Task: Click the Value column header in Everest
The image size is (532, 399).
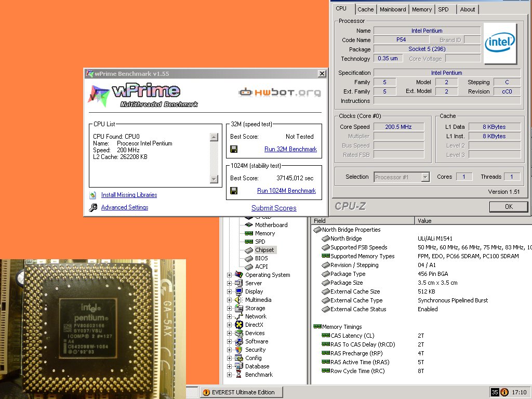Action: click(473, 221)
